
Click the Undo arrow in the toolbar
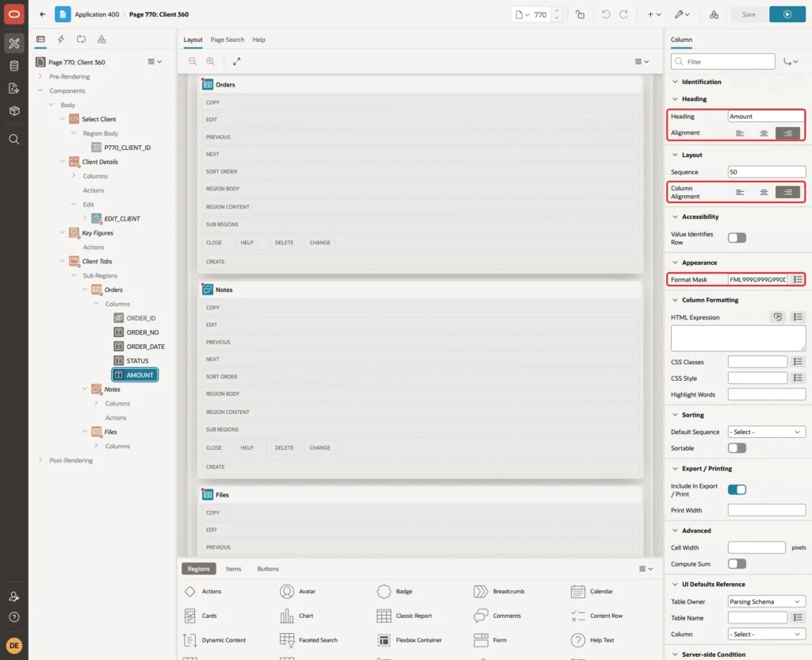(x=605, y=14)
